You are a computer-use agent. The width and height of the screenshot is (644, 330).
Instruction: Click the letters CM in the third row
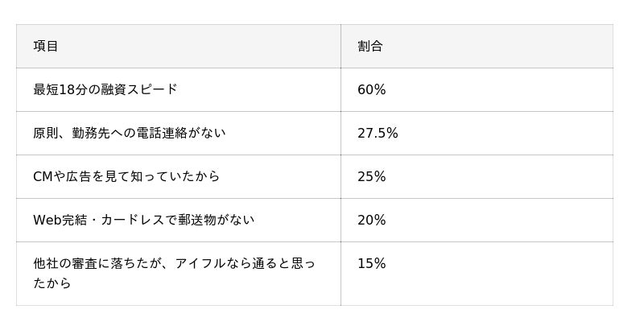pyautogui.click(x=43, y=176)
